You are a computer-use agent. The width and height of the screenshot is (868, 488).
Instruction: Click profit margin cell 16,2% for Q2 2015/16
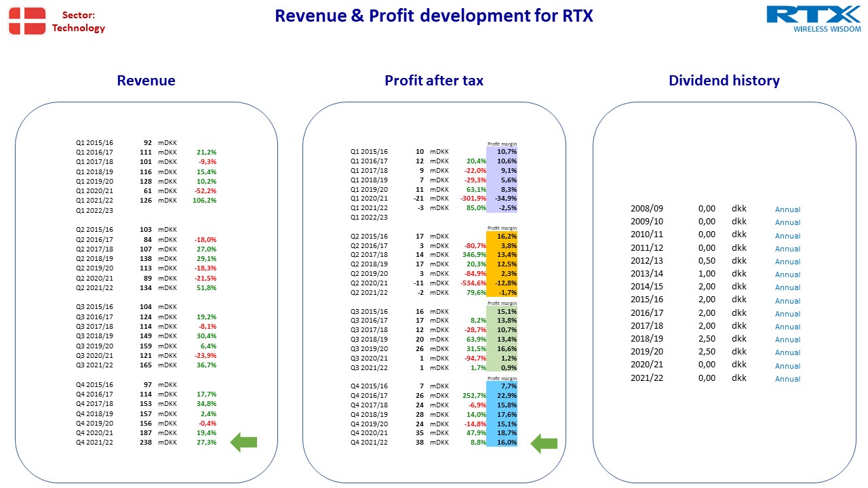(x=502, y=237)
